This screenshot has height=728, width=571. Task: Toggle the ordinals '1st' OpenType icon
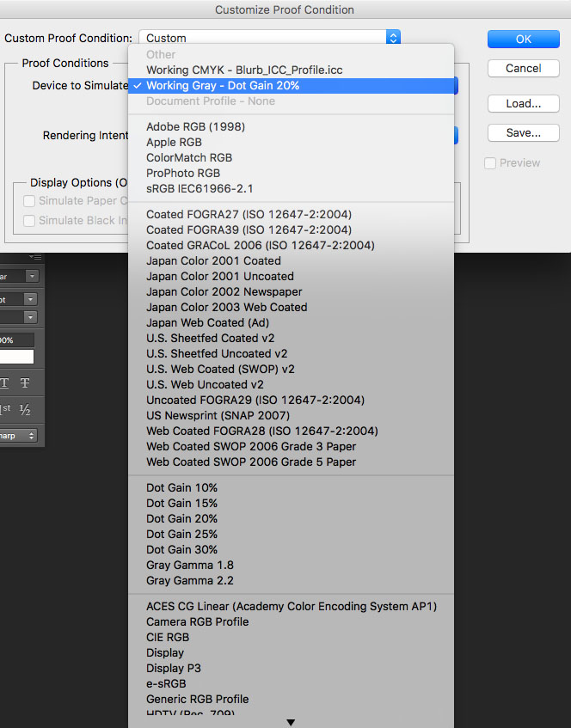coord(4,410)
